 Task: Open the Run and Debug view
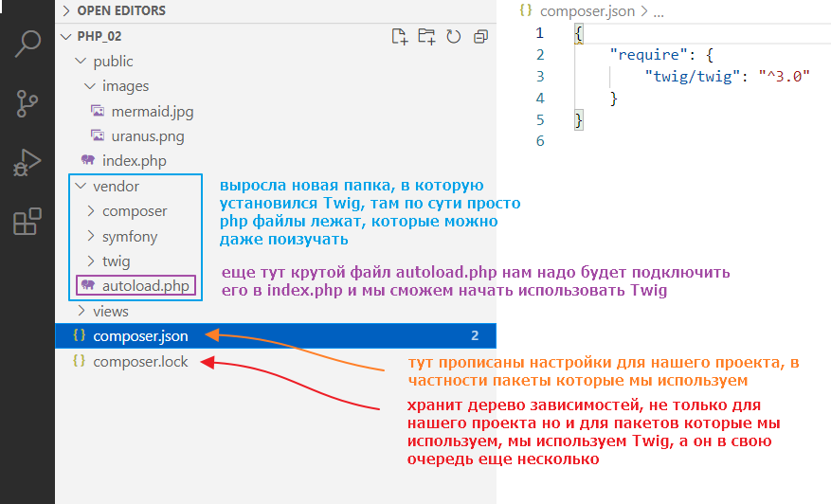(27, 162)
